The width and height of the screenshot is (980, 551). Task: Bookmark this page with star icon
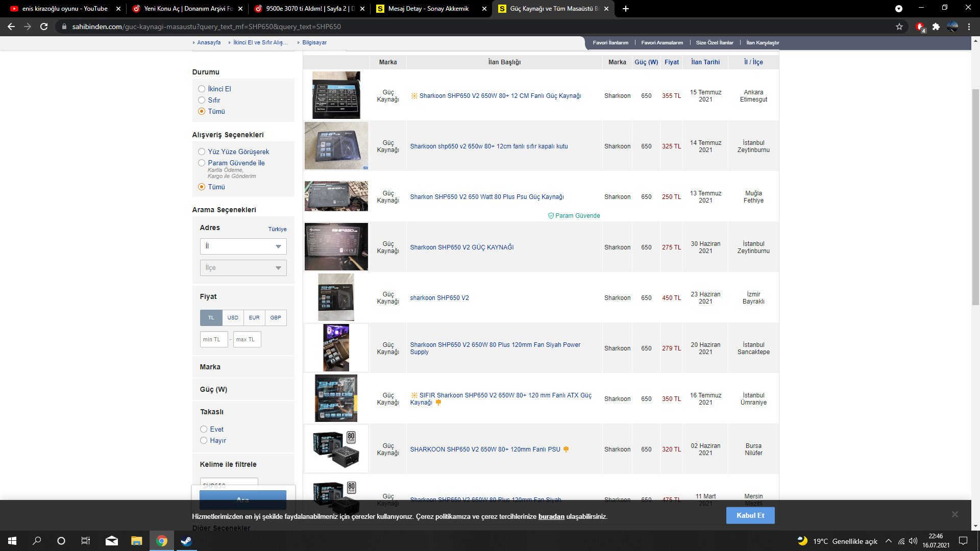click(x=899, y=27)
